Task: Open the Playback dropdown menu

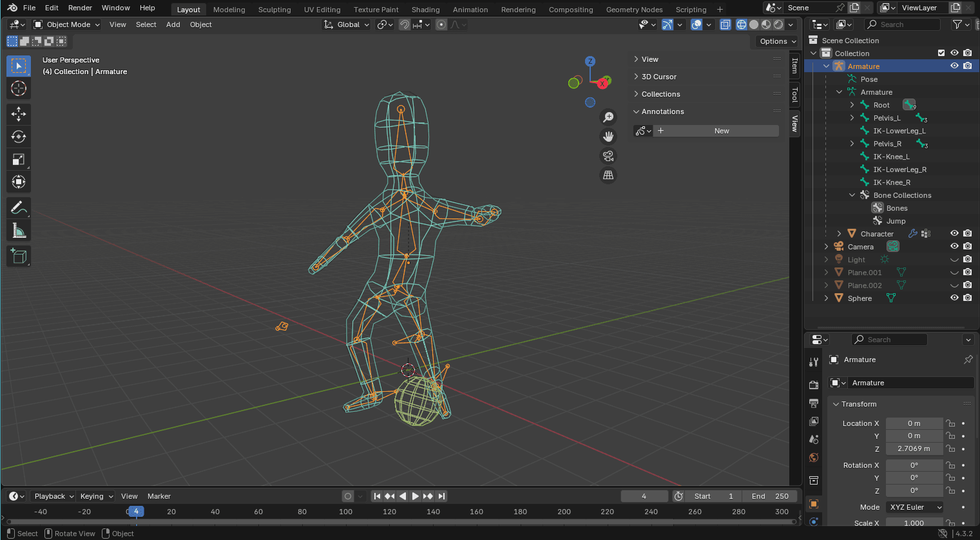Action: 53,496
